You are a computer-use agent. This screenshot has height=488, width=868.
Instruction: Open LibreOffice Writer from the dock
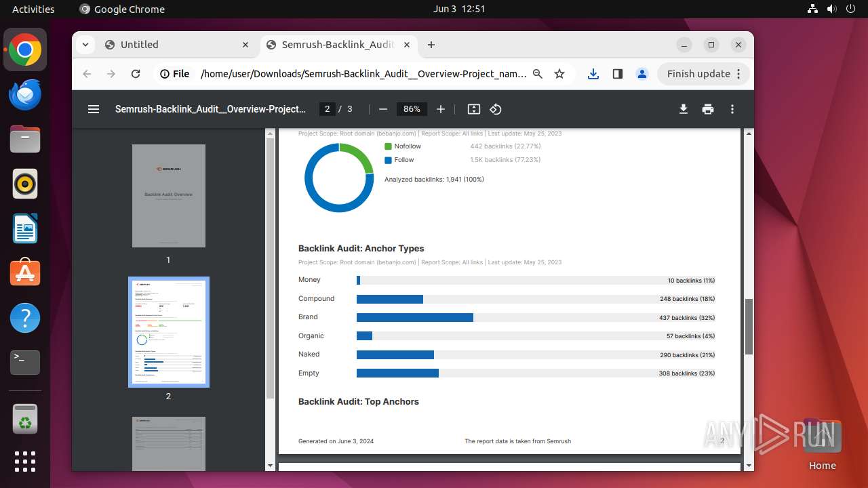25,228
